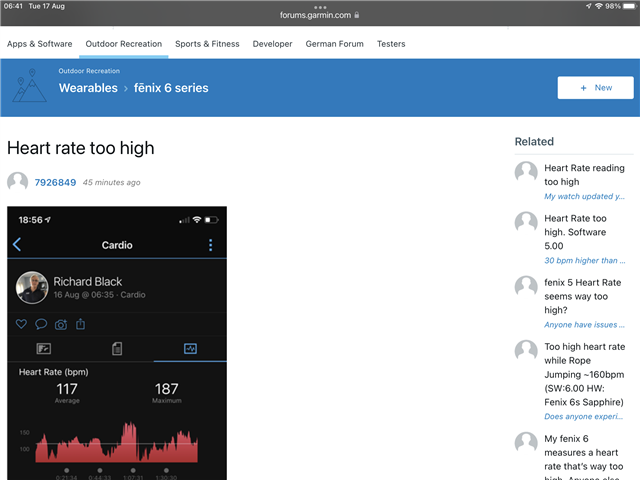Open the German Forum tab
The width and height of the screenshot is (640, 480).
click(x=334, y=44)
